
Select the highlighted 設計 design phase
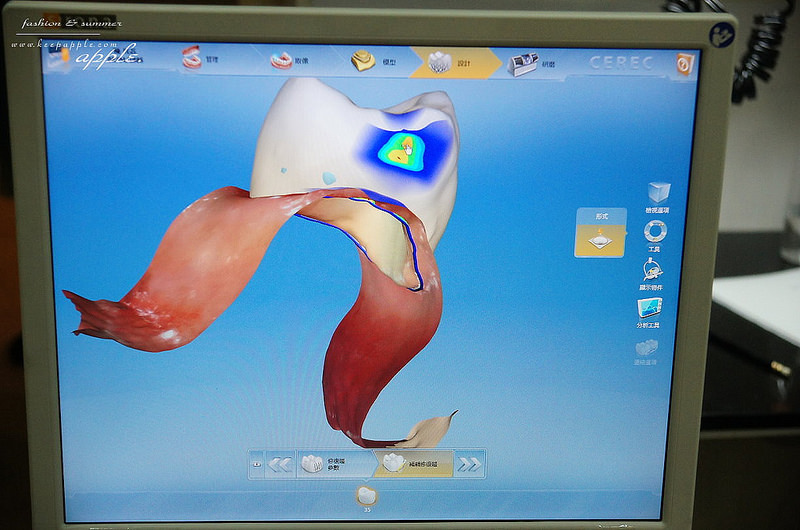[456, 63]
